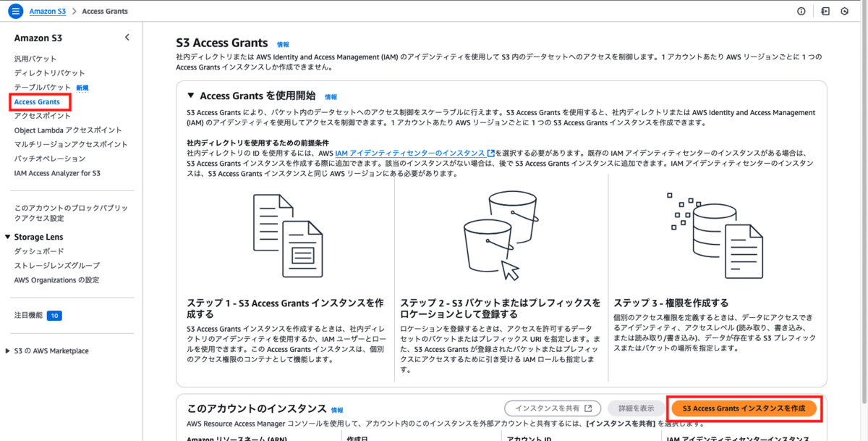Viewport: 868px width, 441px height.
Task: Click 情報 link beside このアカウントのインスタンス
Action: (337, 411)
